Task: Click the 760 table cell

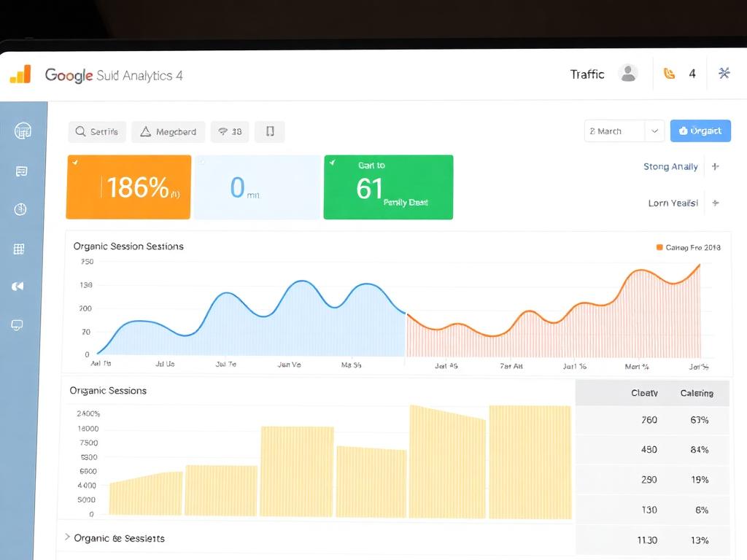Action: pos(649,420)
